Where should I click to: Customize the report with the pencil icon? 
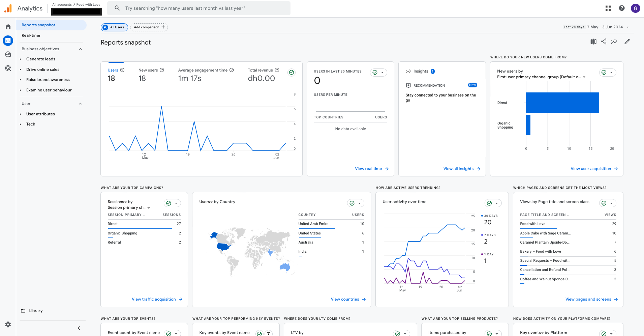(627, 41)
